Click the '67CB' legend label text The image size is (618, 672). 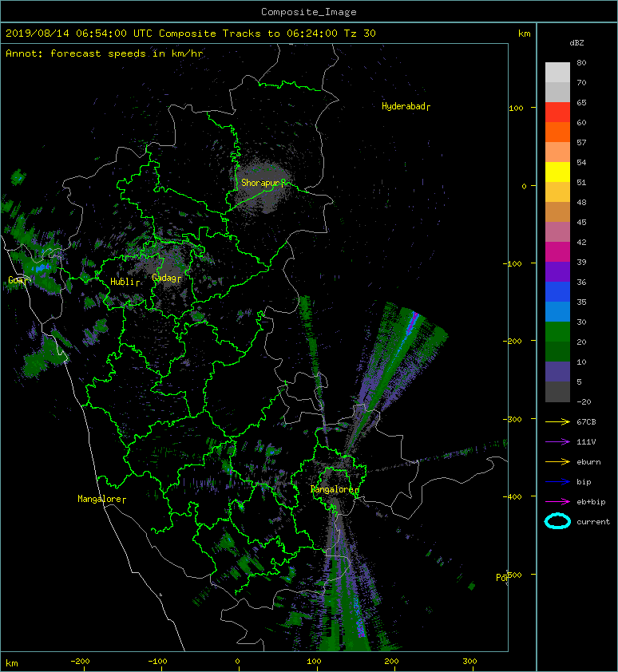click(x=586, y=422)
